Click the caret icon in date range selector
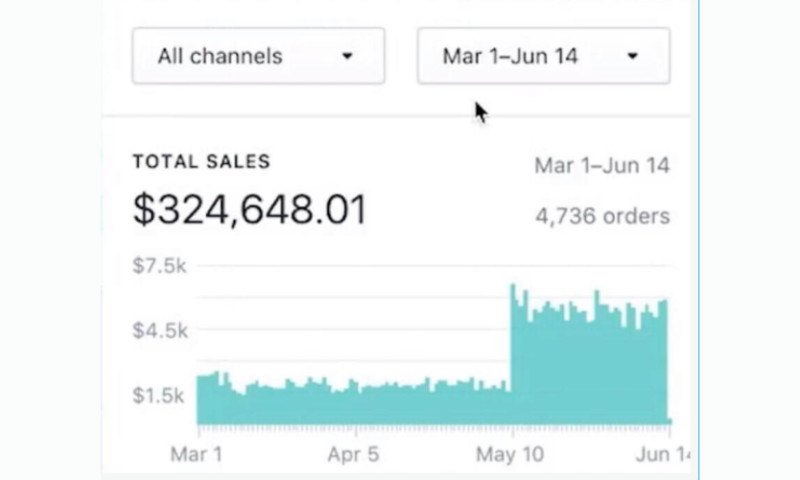800x480 pixels. click(632, 57)
